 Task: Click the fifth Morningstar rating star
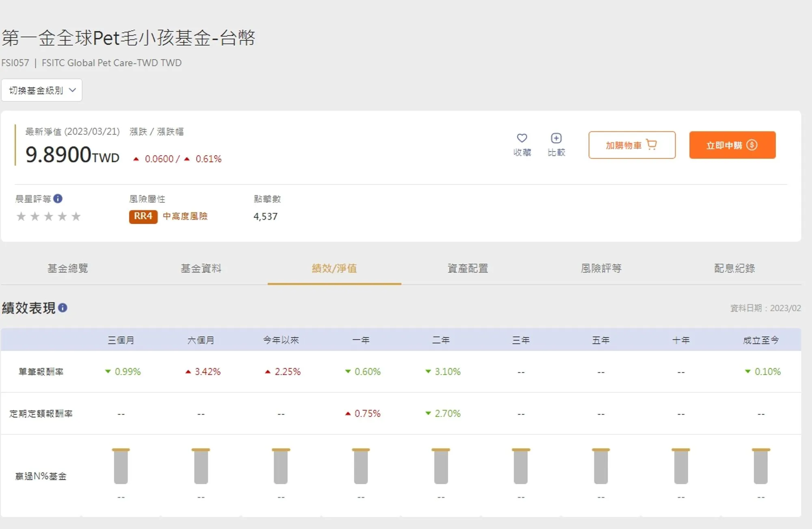click(76, 216)
